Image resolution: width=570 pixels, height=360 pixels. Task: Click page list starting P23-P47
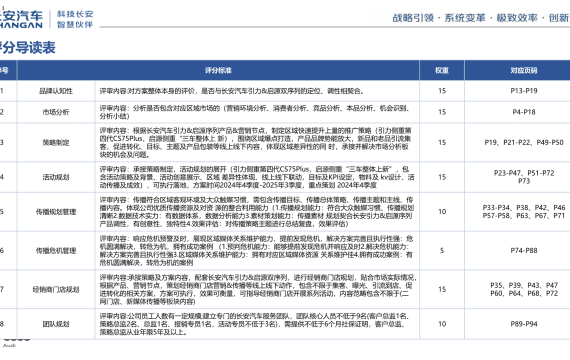[x=524, y=177]
